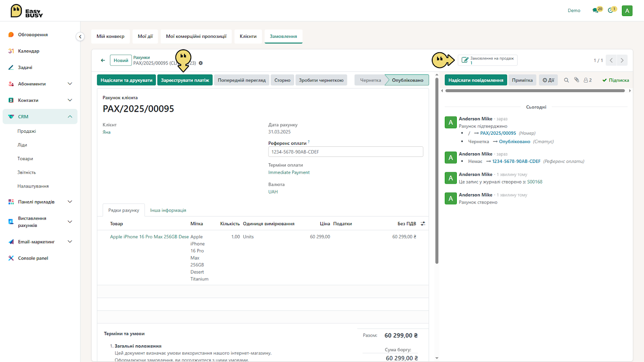Open the Клієнти top tab

tap(248, 36)
